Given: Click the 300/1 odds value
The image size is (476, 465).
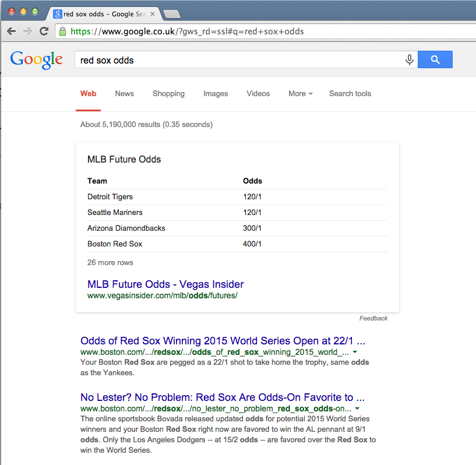Looking at the screenshot, I should (x=252, y=228).
